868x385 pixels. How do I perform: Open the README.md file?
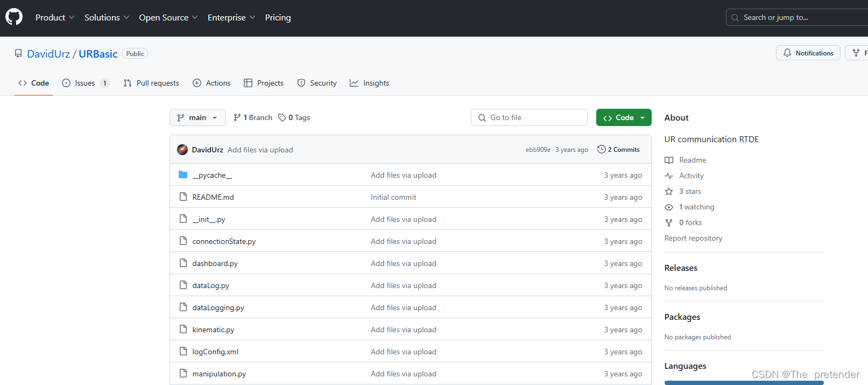coord(213,197)
